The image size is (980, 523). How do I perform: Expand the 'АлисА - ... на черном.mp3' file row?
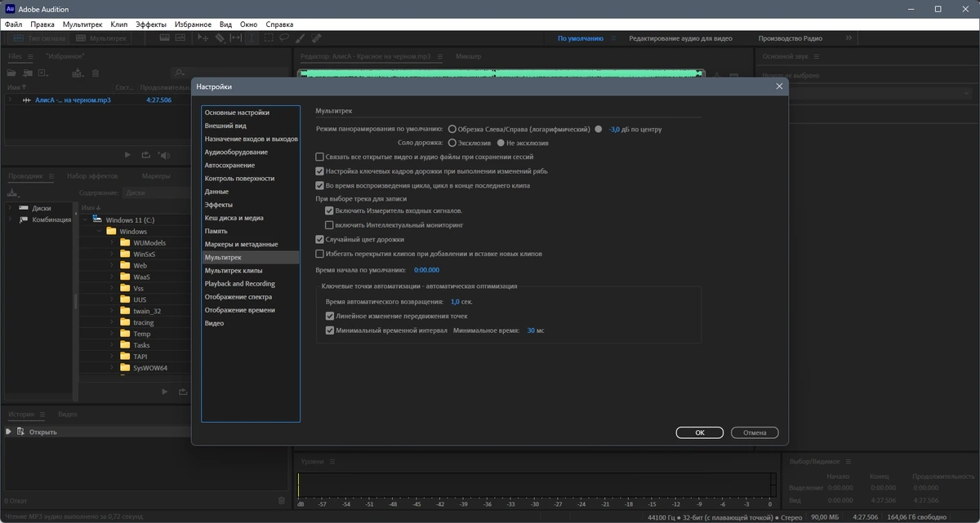10,100
